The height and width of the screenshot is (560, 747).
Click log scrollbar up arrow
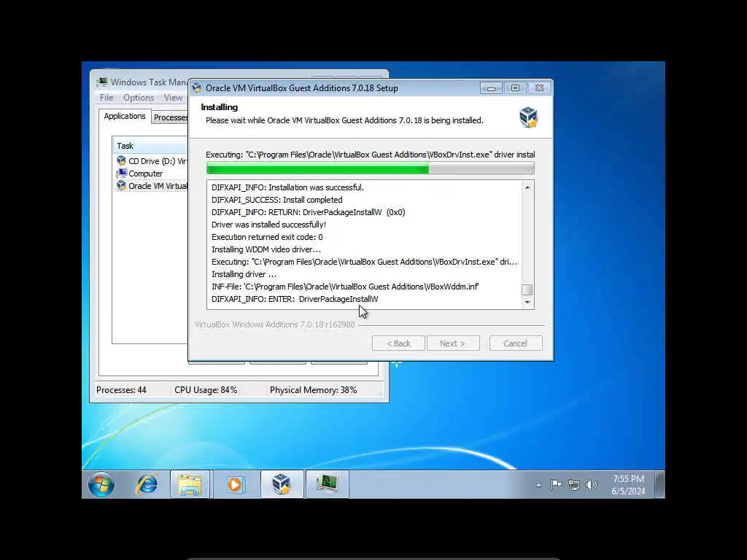click(527, 187)
